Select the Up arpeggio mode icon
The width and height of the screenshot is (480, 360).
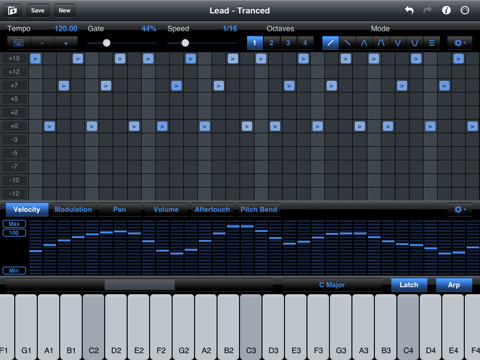tap(330, 43)
